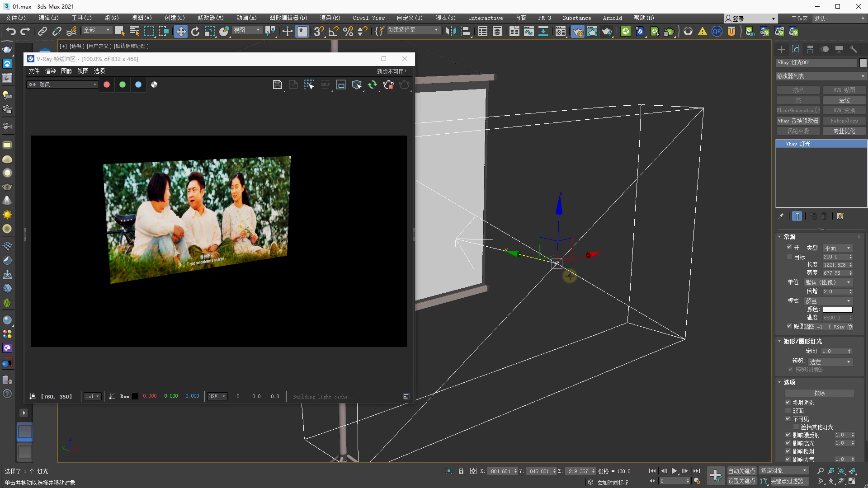Open the 图像 menu in V-Ray frame buffer
This screenshot has width=868, height=488.
(x=66, y=71)
